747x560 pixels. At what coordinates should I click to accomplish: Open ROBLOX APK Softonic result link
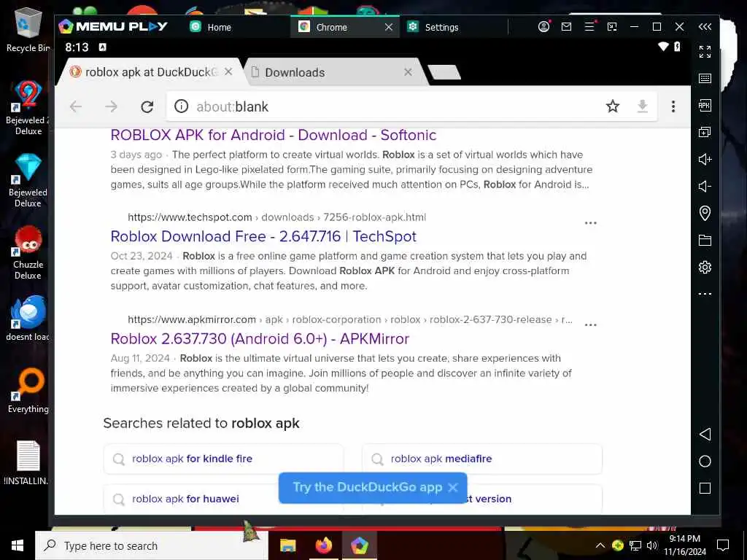(274, 135)
